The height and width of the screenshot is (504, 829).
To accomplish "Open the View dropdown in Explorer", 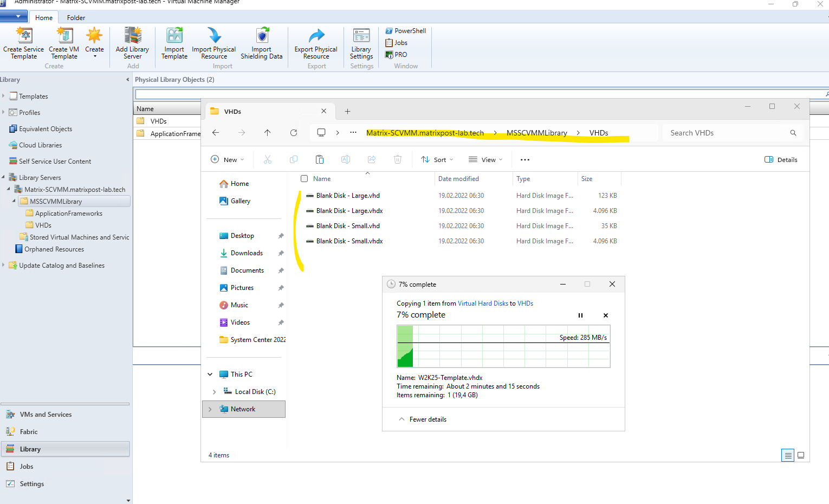I will (x=486, y=160).
